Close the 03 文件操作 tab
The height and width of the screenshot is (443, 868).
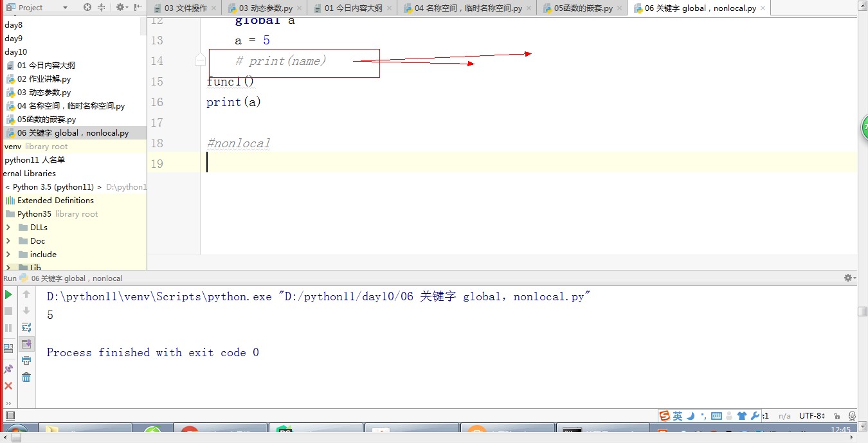coord(214,8)
